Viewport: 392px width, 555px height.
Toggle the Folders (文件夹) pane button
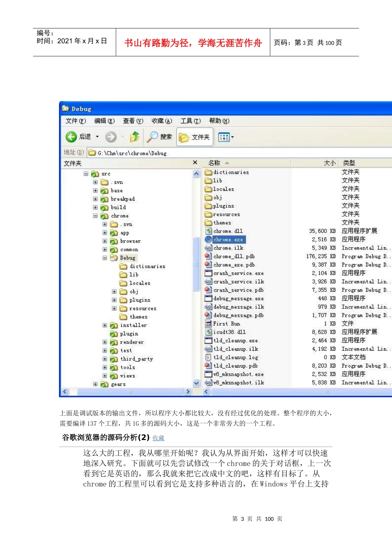coord(195,137)
